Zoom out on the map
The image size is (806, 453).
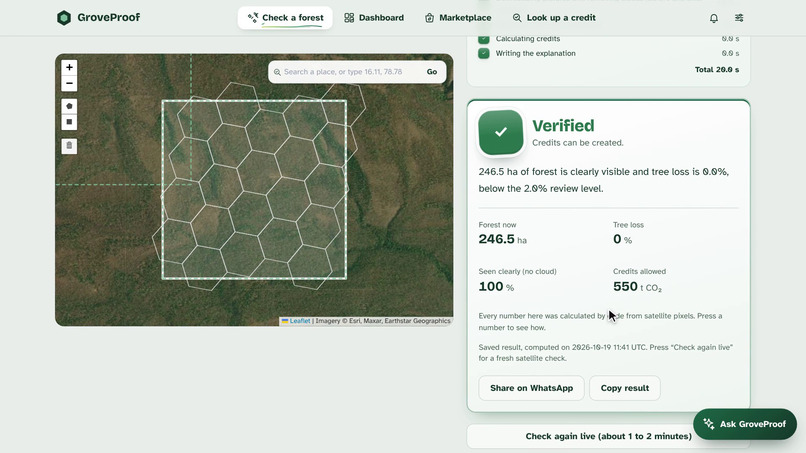coord(69,83)
